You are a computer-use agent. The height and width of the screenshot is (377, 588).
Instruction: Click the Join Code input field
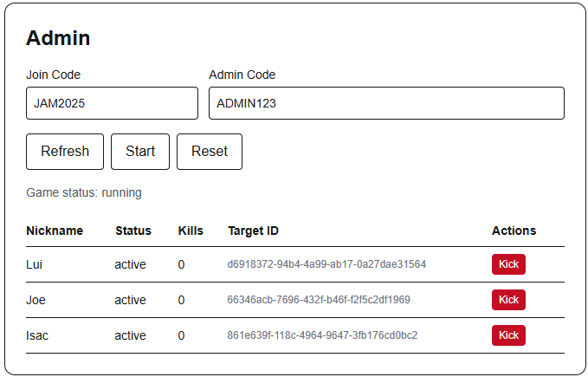tap(112, 103)
